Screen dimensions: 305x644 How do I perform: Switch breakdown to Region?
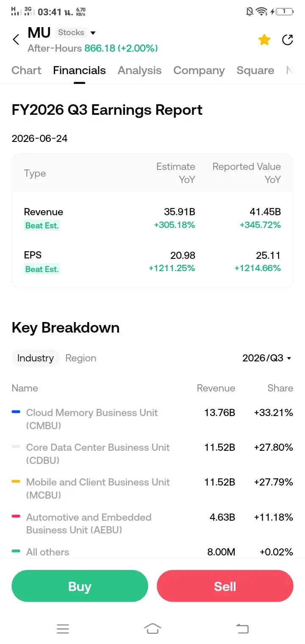[81, 358]
